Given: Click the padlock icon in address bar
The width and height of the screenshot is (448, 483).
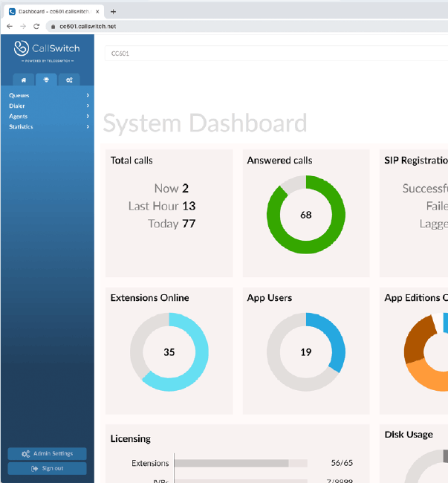Looking at the screenshot, I should click(x=53, y=26).
